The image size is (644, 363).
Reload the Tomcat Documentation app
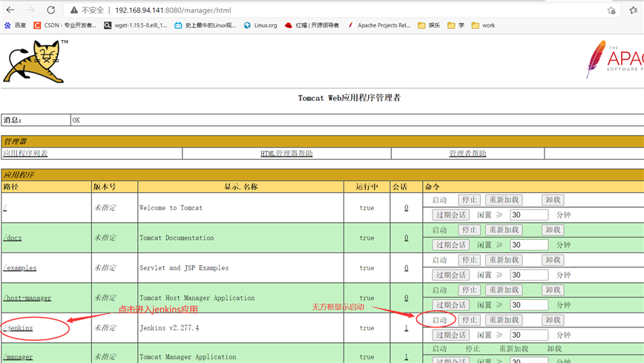click(504, 230)
